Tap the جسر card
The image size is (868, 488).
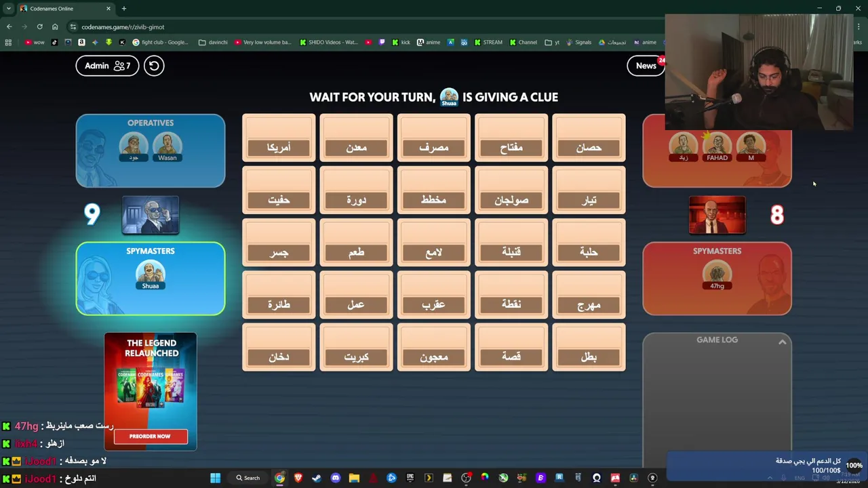point(279,243)
